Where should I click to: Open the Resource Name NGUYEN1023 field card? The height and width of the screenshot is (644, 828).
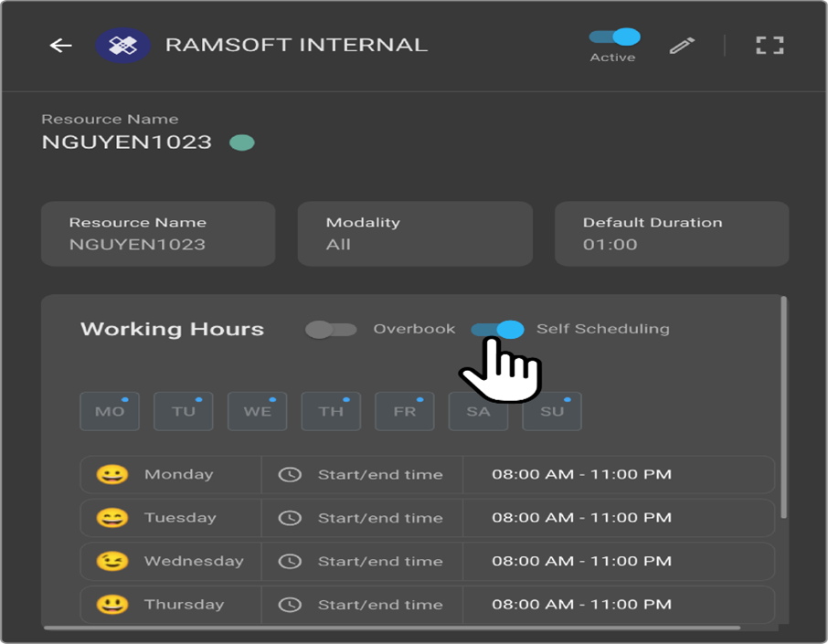(x=158, y=234)
